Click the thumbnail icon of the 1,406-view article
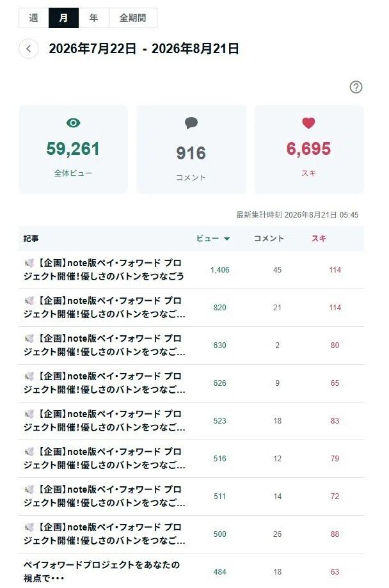Screen dimensions: 389x588 pyautogui.click(x=29, y=263)
